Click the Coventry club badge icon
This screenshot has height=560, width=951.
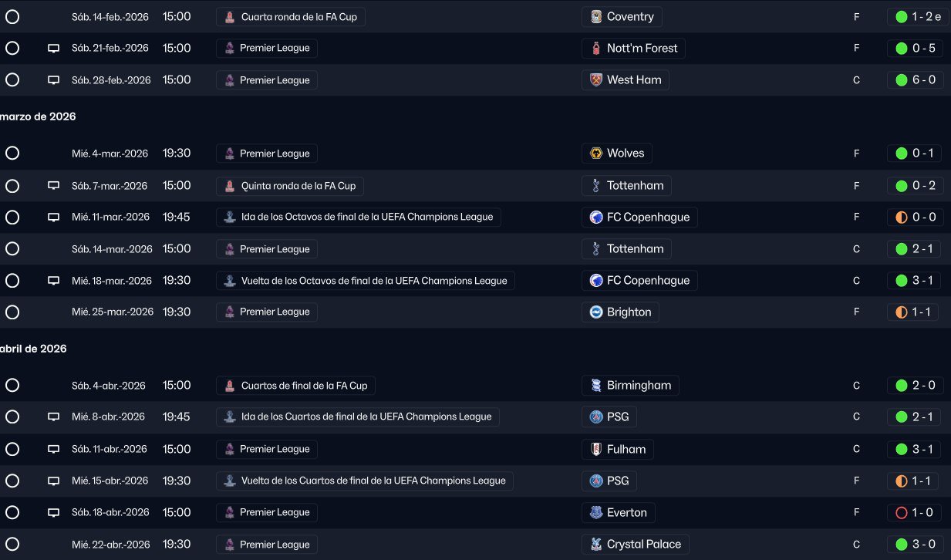pyautogui.click(x=595, y=16)
